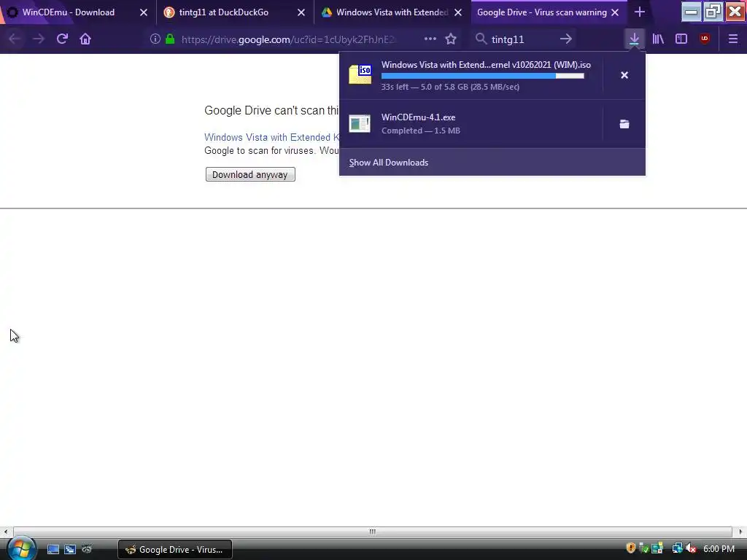
Task: Click the '33s left — 5.0 of 5.8 GB' status
Action: [450, 87]
